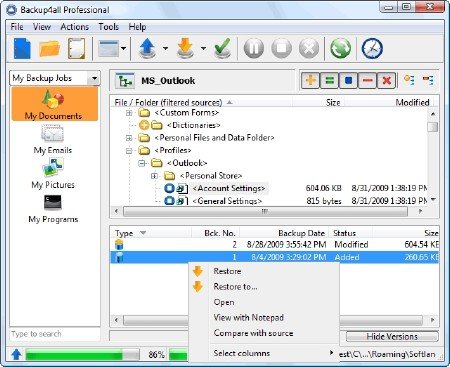Sort by File / Folder column header
This screenshot has height=367, width=450.
pyautogui.click(x=168, y=102)
